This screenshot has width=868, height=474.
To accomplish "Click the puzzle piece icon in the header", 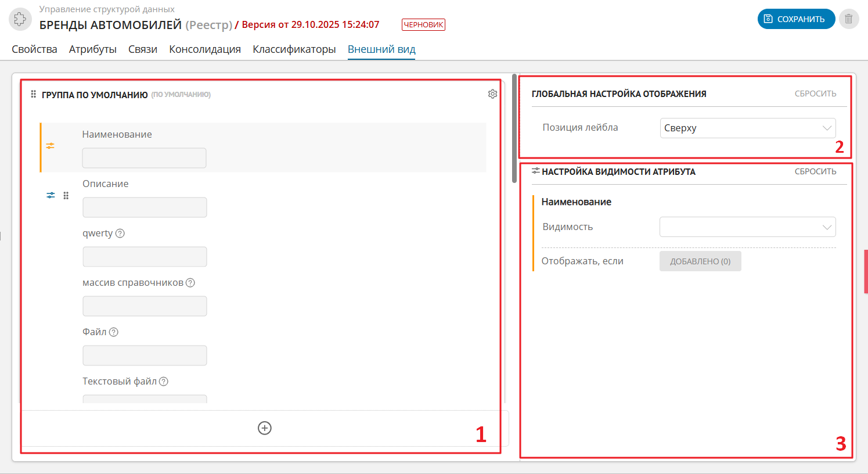I will 20,19.
